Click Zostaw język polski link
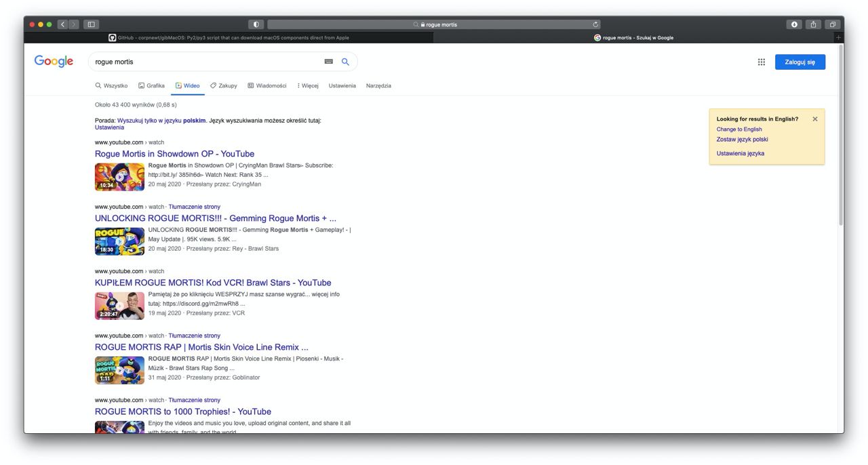Screen dimensions: 868x465 (743, 140)
